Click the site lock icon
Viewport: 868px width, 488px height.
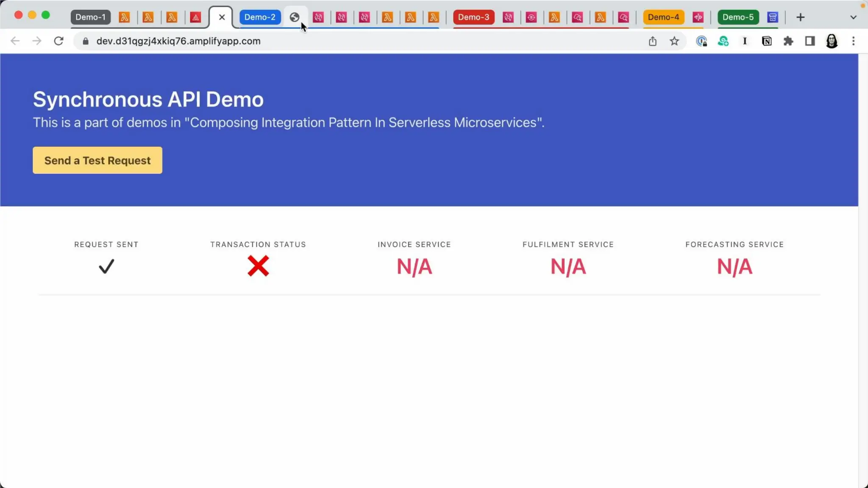[x=86, y=41]
